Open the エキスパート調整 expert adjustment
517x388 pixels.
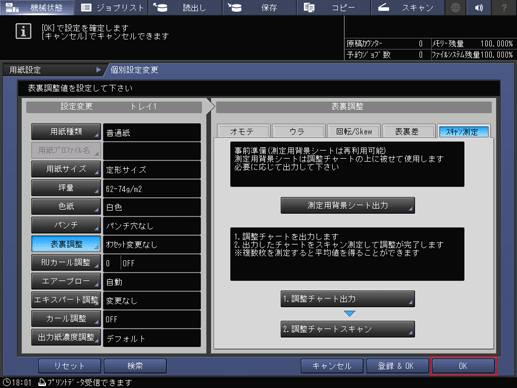66,300
